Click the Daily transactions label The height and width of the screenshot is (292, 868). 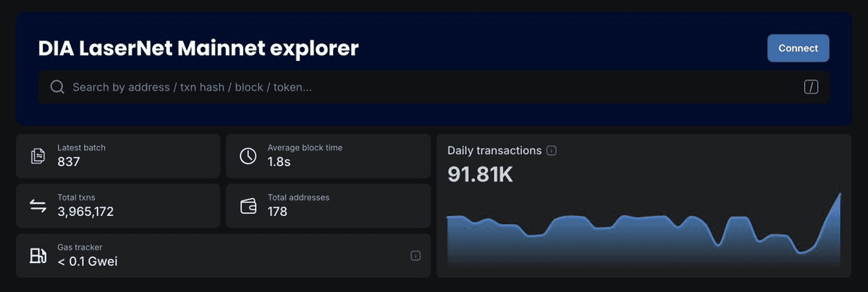494,151
